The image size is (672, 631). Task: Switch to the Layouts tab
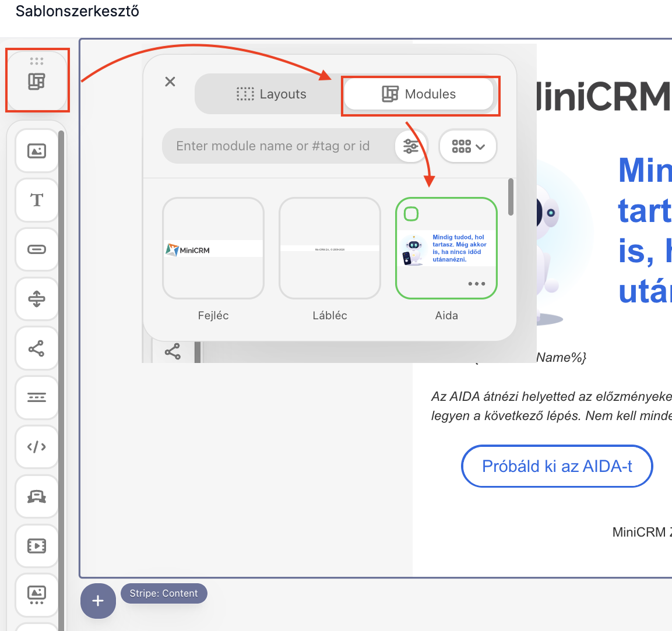tap(271, 94)
